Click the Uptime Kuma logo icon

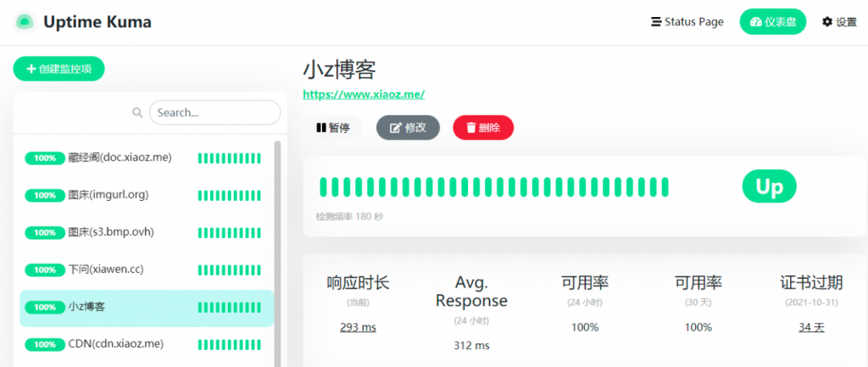tap(25, 22)
